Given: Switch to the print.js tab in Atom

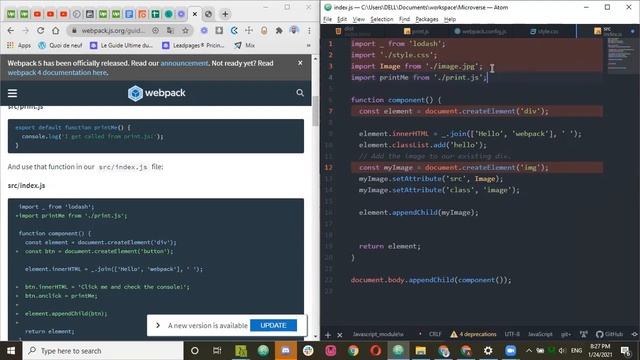Looking at the screenshot, I should (x=416, y=31).
